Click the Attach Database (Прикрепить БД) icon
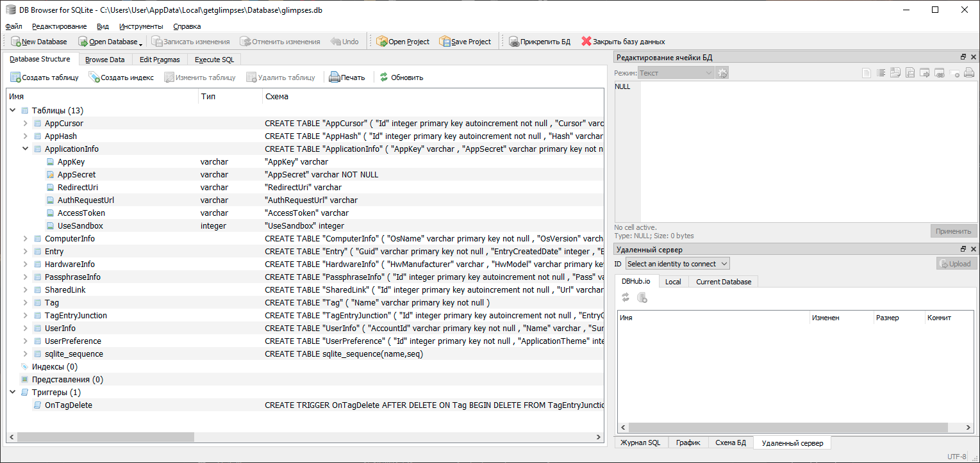This screenshot has height=463, width=980. [514, 42]
